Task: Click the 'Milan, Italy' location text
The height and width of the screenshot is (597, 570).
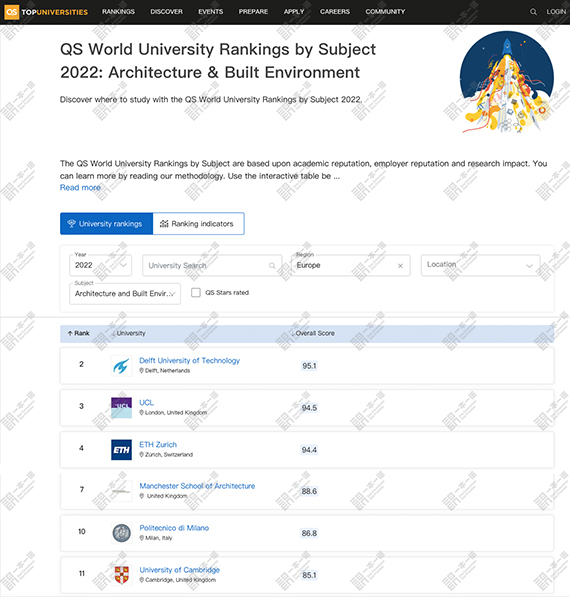Action: (x=159, y=538)
